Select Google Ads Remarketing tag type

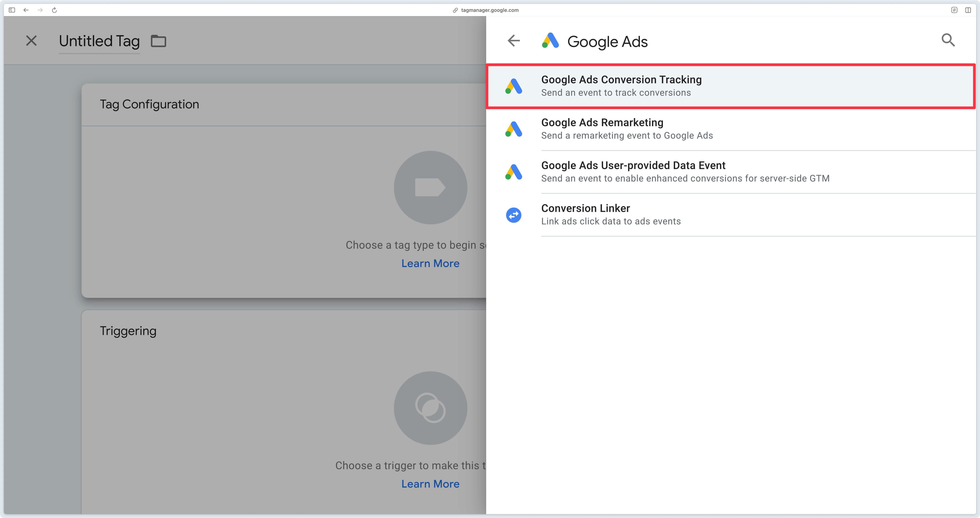tap(731, 129)
